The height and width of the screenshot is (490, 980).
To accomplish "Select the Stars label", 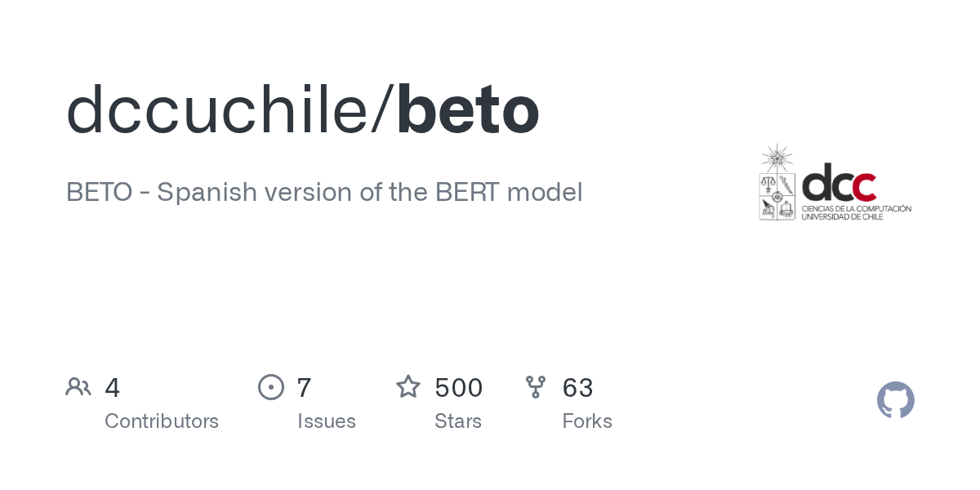I will (458, 421).
